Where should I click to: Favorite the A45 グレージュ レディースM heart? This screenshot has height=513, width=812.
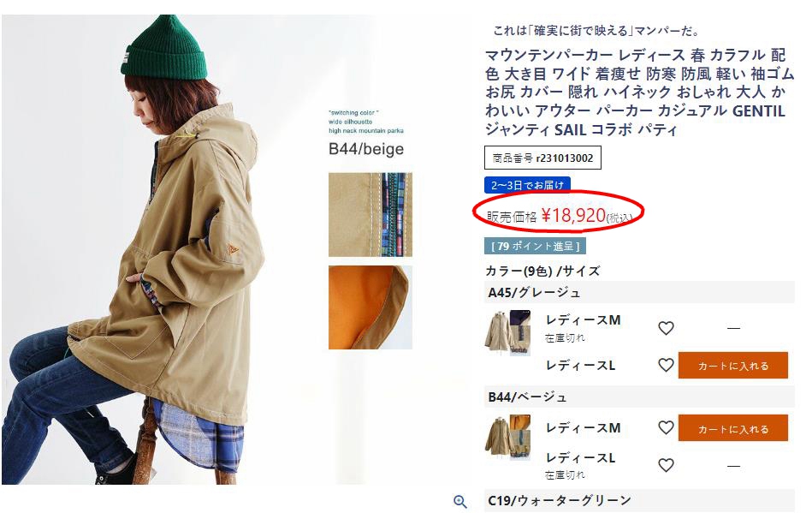tap(666, 328)
